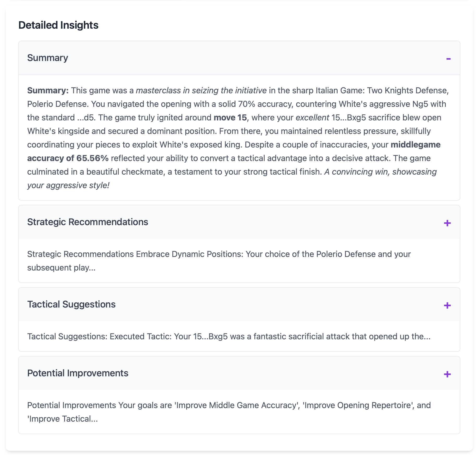Image resolution: width=476 pixels, height=455 pixels.
Task: Click the Potential Improvements preview text
Action: [229, 405]
